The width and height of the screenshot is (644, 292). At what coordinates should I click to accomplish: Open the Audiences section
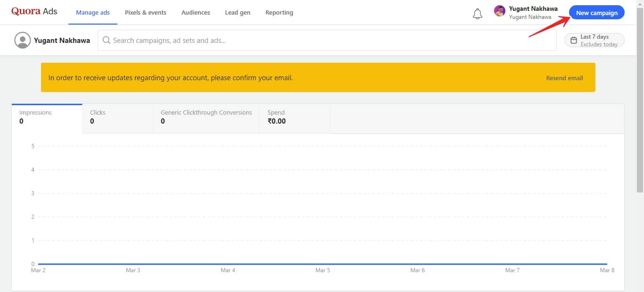tap(196, 13)
